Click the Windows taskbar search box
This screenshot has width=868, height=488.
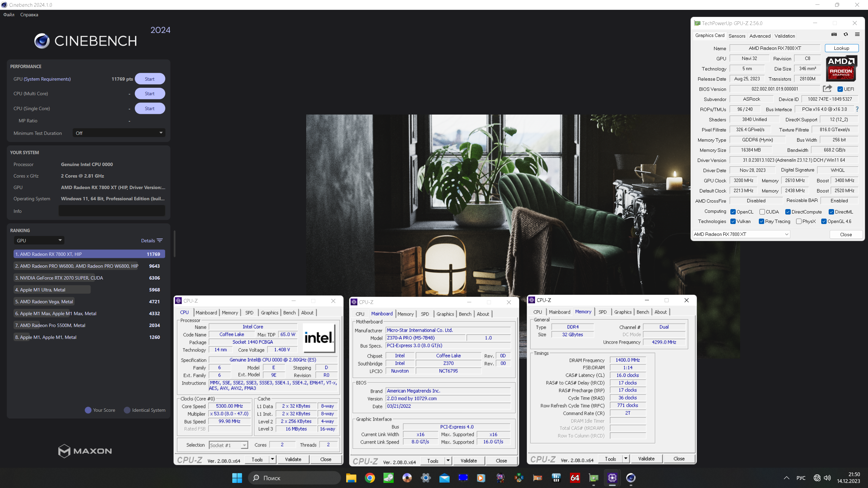[x=294, y=478]
